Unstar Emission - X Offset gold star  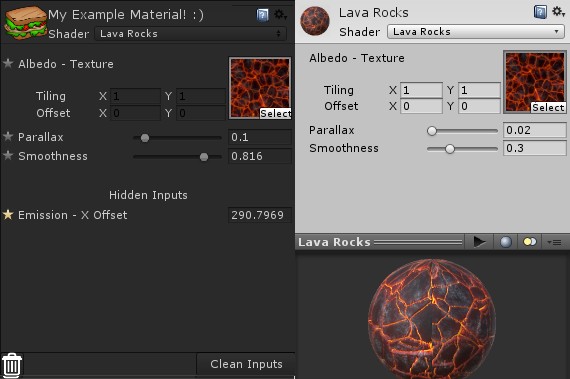click(x=8, y=215)
